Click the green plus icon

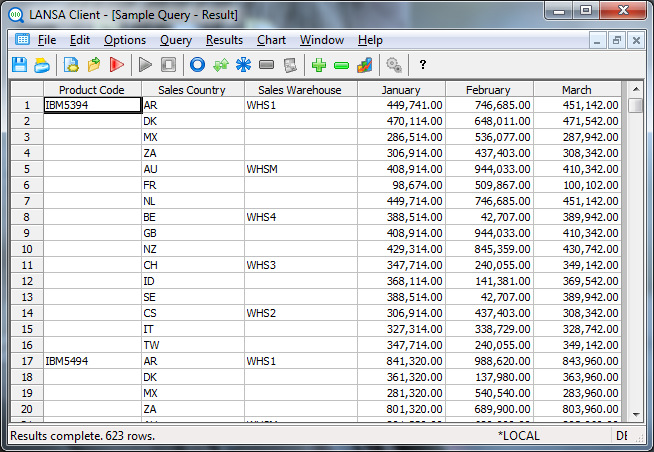pos(319,65)
